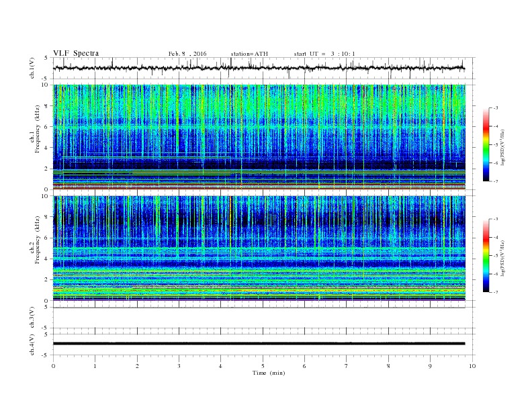The image size is (532, 411).
Task: Select the date text "Feb. 8, 2016"
Action: pos(187,54)
